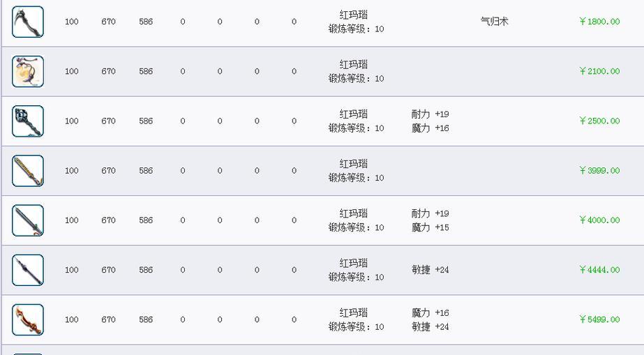Open the golden staff weapon icon
The width and height of the screenshot is (644, 355).
pyautogui.click(x=27, y=171)
